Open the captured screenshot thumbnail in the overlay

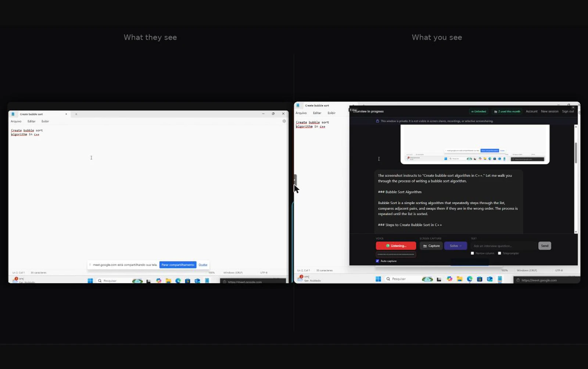(475, 144)
